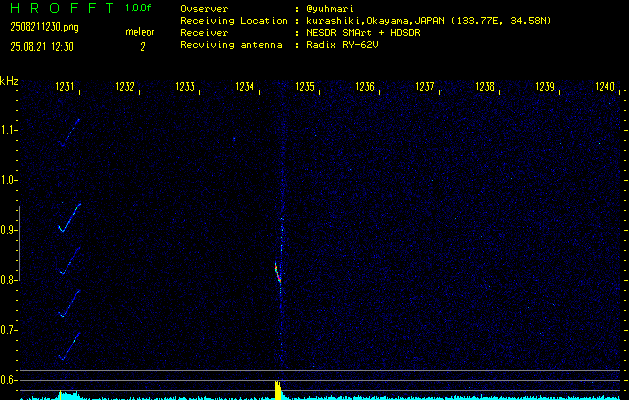
Task: Click the Receiver label
Action: point(204,33)
